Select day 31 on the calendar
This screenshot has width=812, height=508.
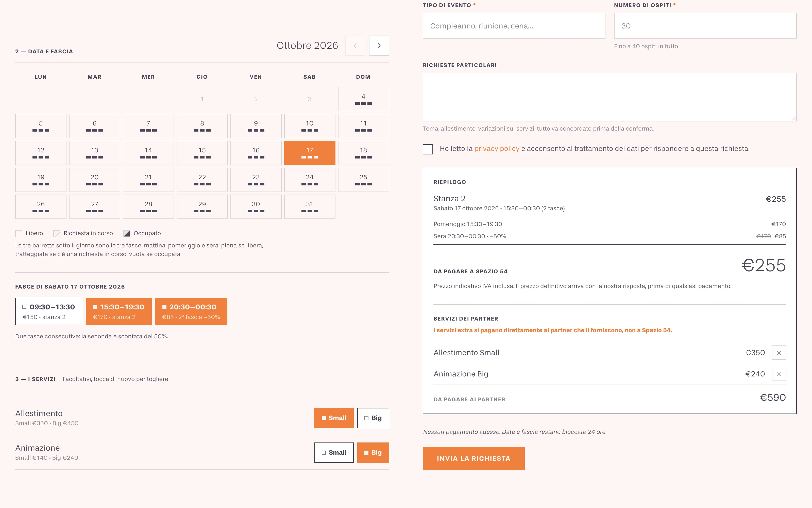(310, 207)
